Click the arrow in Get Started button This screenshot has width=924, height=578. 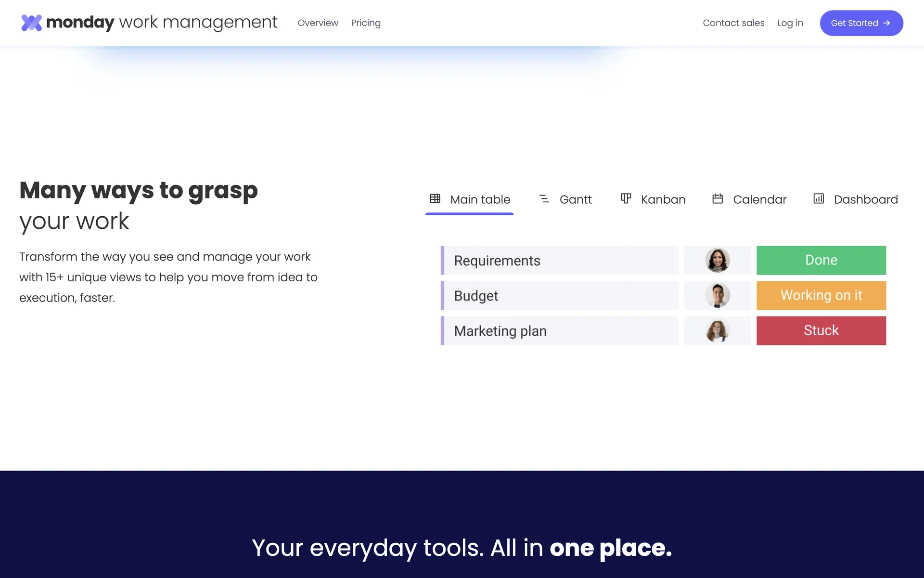click(x=886, y=23)
